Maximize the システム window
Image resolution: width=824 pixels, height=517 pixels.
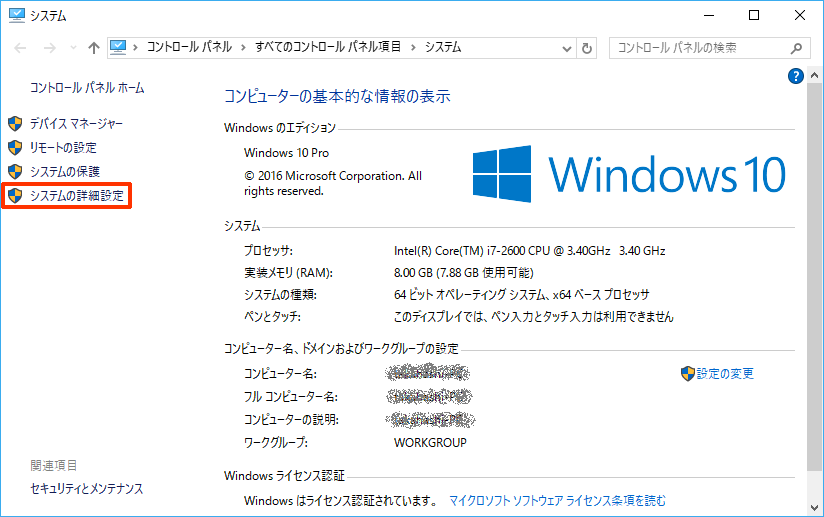(754, 15)
